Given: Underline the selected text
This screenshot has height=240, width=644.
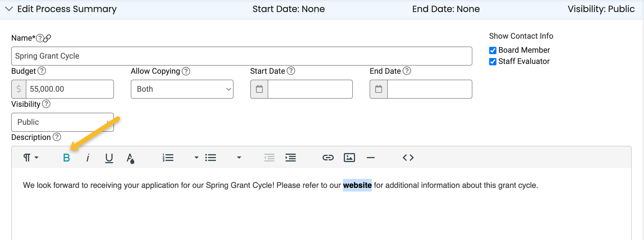Looking at the screenshot, I should point(109,158).
